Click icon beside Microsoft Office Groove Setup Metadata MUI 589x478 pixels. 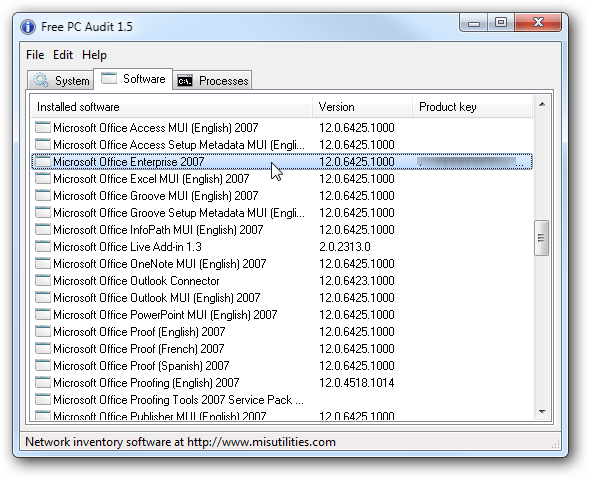[43, 213]
